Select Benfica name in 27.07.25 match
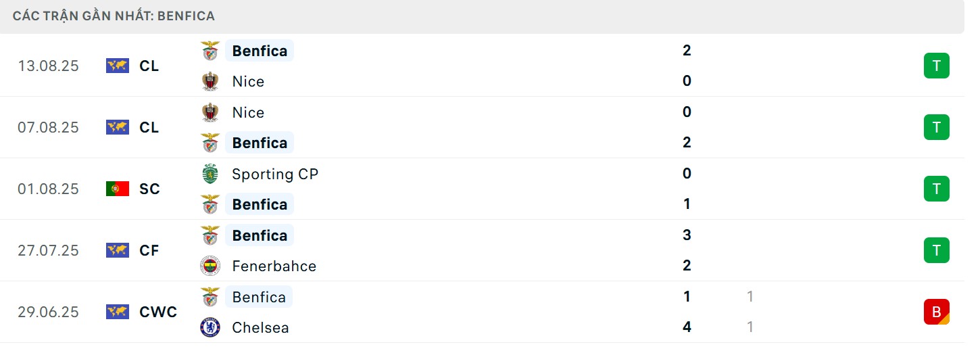The width and height of the screenshot is (980, 353). (260, 235)
